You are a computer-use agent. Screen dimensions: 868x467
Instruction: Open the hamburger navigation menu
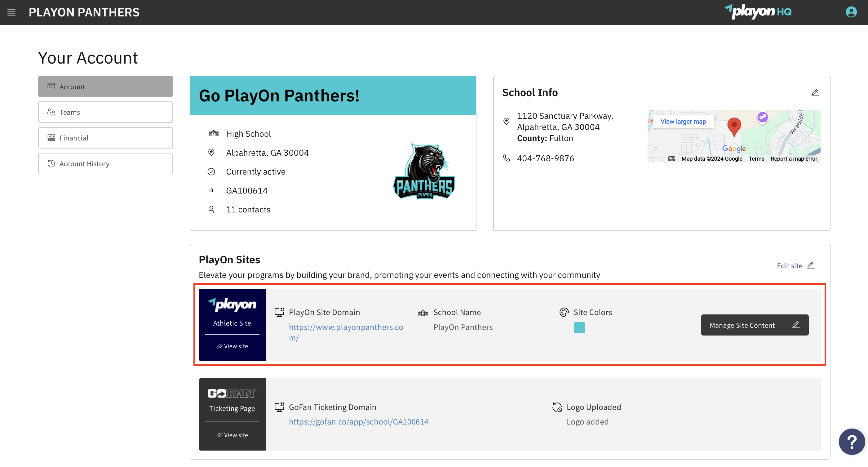point(11,12)
